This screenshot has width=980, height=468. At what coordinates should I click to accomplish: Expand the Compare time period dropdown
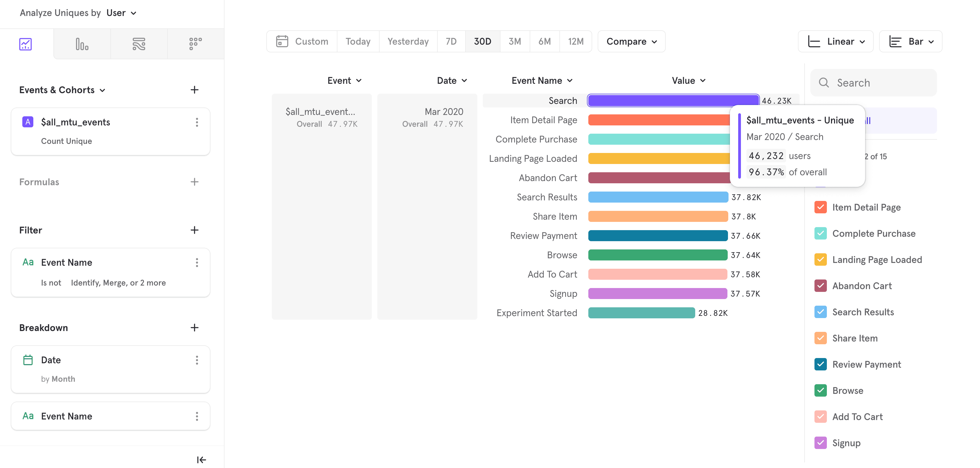pyautogui.click(x=633, y=41)
